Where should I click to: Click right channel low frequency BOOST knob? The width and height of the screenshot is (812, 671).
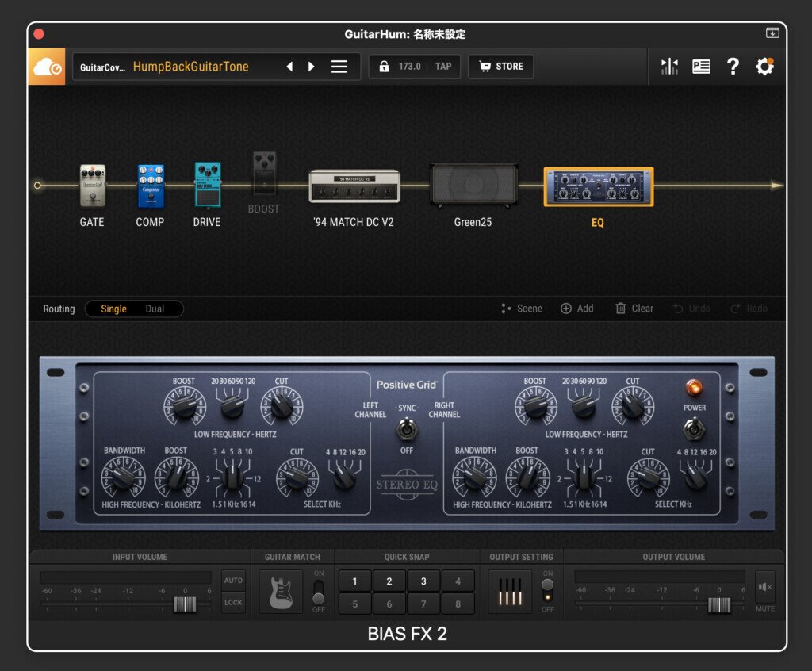[x=535, y=406]
